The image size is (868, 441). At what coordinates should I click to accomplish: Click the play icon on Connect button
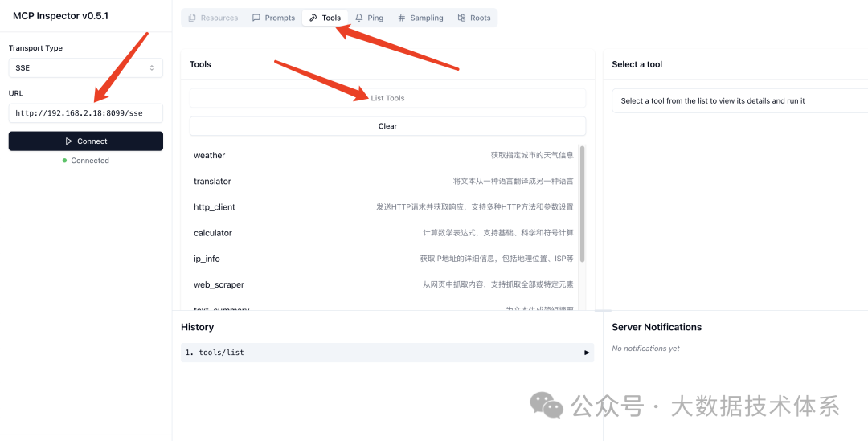[x=68, y=141]
